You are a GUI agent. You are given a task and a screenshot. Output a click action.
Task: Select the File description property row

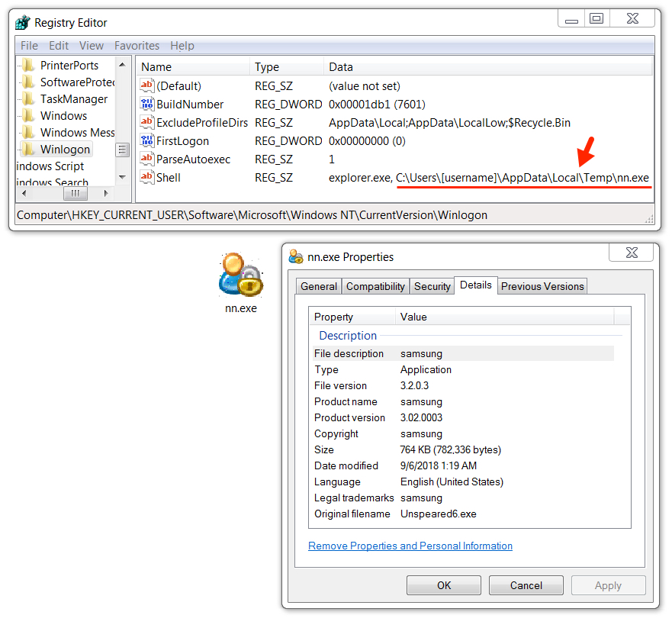click(x=463, y=353)
